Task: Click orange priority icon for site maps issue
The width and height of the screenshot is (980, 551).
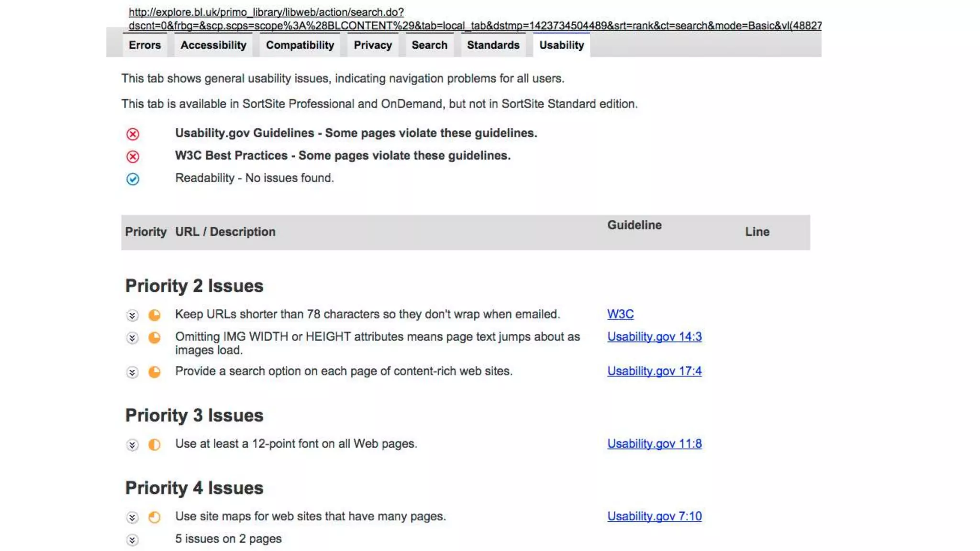Action: coord(154,517)
